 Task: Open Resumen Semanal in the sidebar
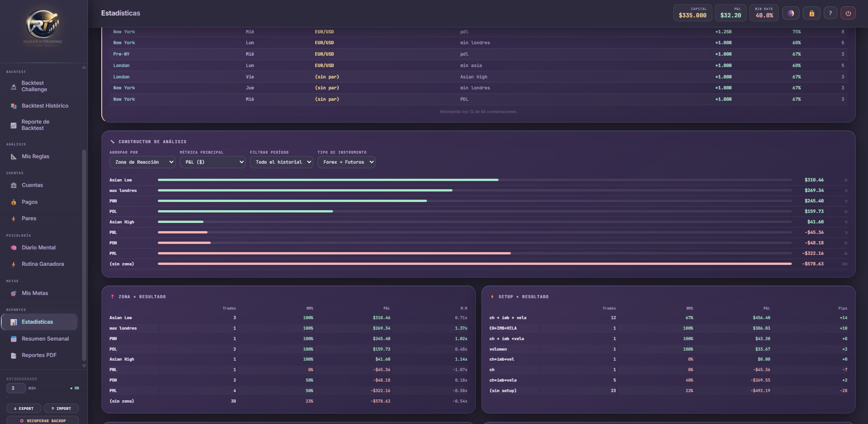pyautogui.click(x=39, y=339)
